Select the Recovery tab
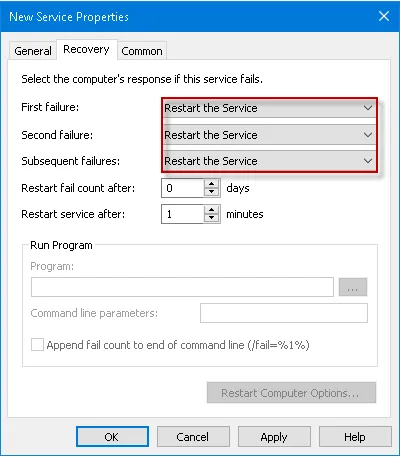400x457 pixels. pyautogui.click(x=86, y=49)
